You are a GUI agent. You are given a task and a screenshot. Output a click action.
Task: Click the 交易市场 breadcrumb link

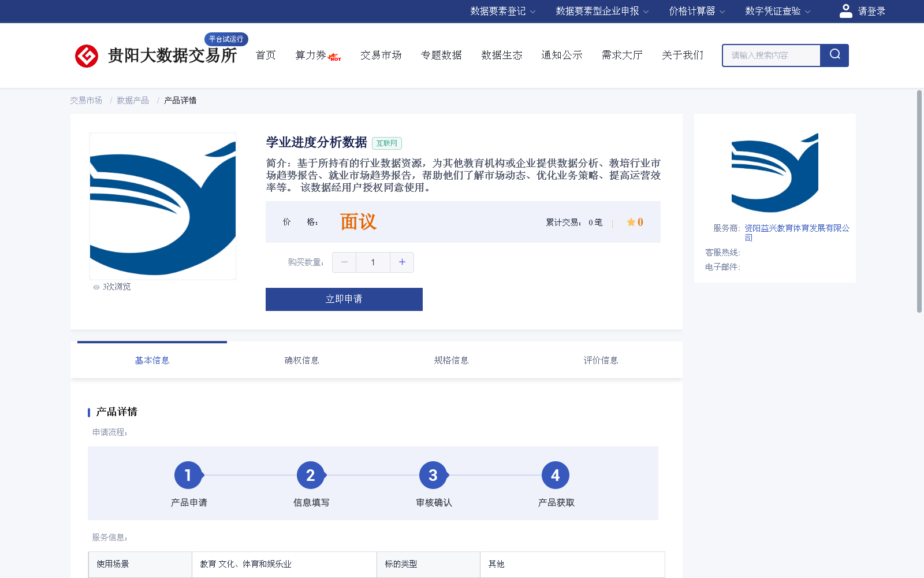point(86,101)
